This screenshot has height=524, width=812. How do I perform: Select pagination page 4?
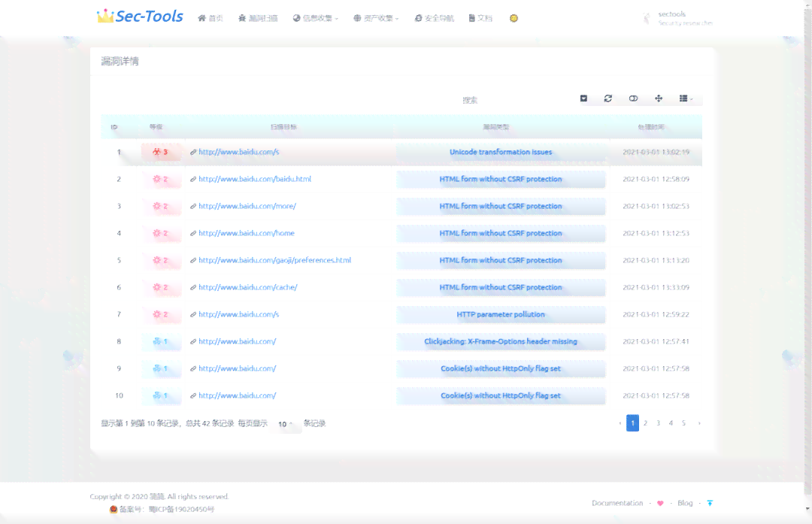(x=671, y=423)
